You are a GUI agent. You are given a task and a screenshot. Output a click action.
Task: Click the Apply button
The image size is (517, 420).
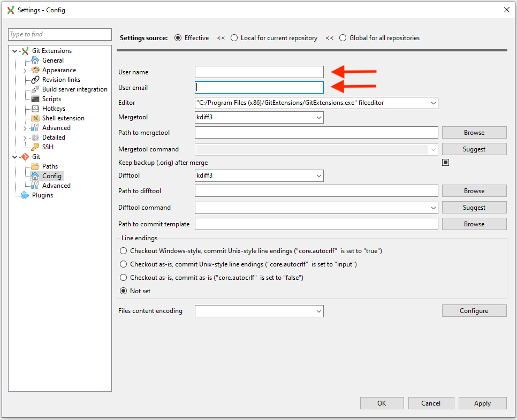(482, 403)
